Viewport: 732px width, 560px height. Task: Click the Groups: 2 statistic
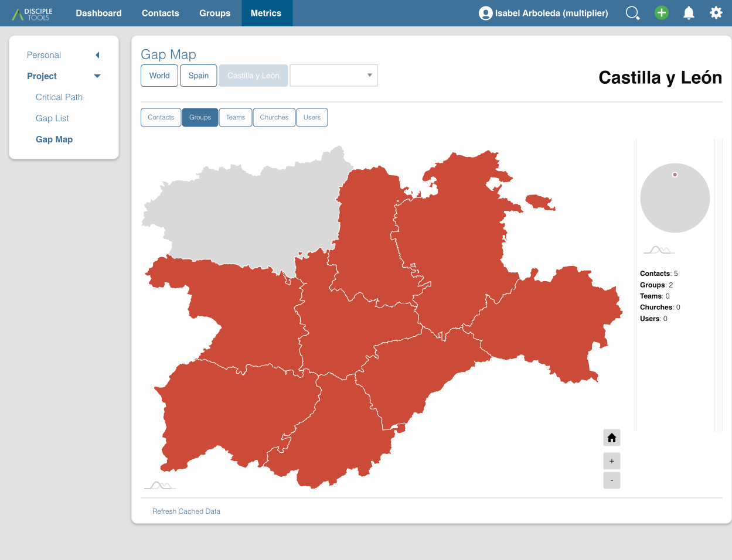pyautogui.click(x=656, y=285)
